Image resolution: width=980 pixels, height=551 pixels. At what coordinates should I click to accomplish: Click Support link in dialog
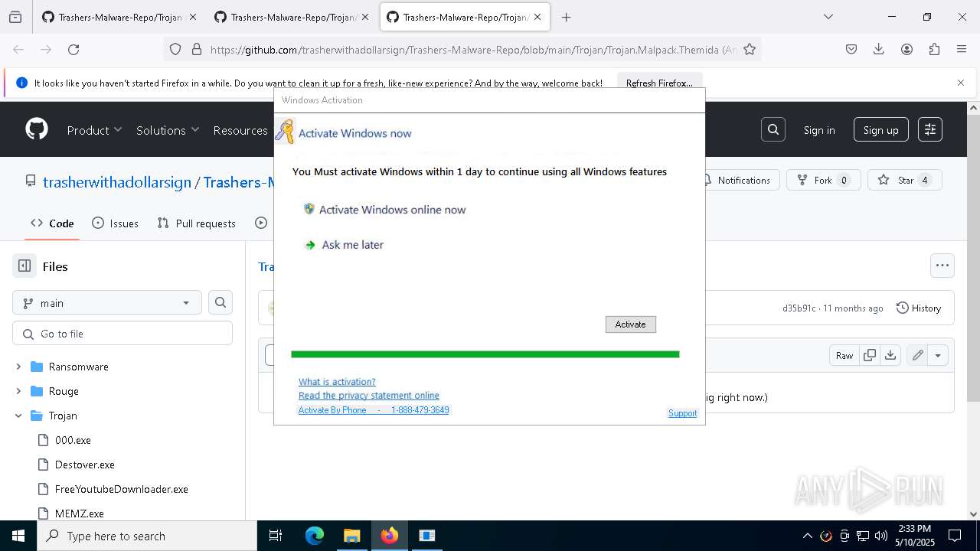(x=682, y=413)
